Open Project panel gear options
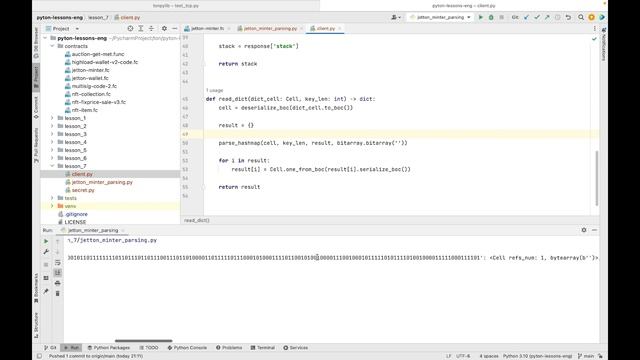The height and width of the screenshot is (360, 640). [164, 29]
